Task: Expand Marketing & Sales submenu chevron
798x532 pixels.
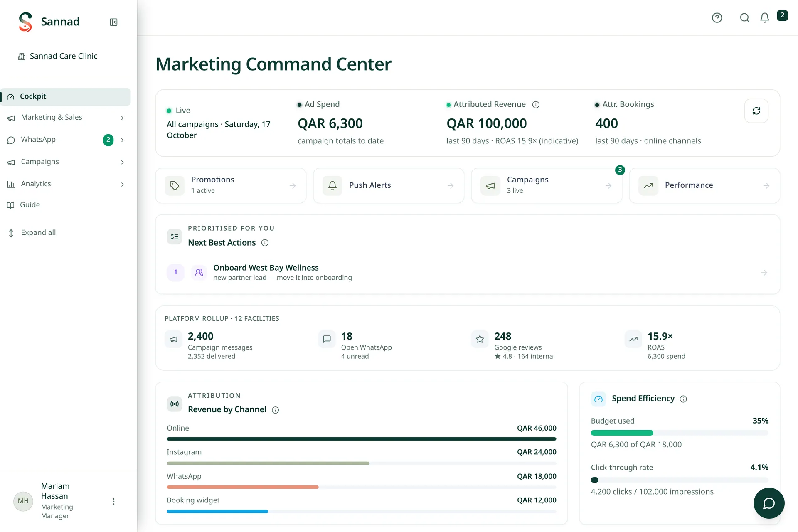Action: click(122, 118)
